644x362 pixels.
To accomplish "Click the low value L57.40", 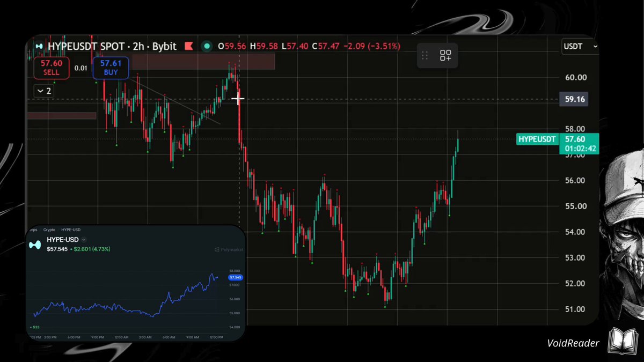I will [295, 46].
